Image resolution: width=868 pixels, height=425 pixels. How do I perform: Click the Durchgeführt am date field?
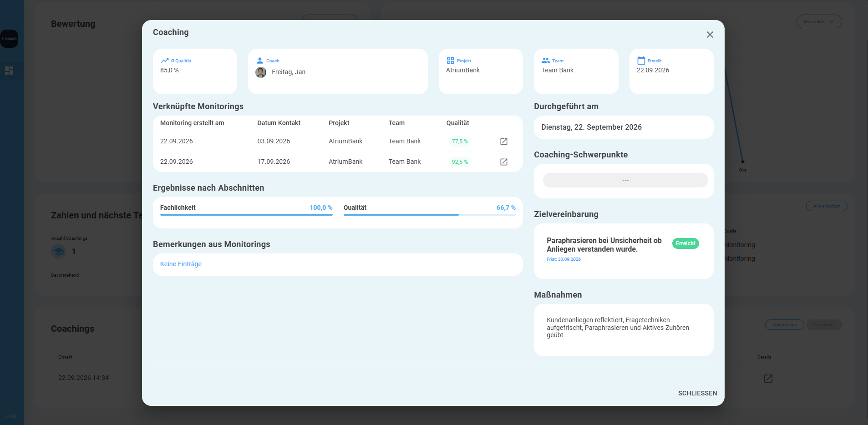[624, 127]
